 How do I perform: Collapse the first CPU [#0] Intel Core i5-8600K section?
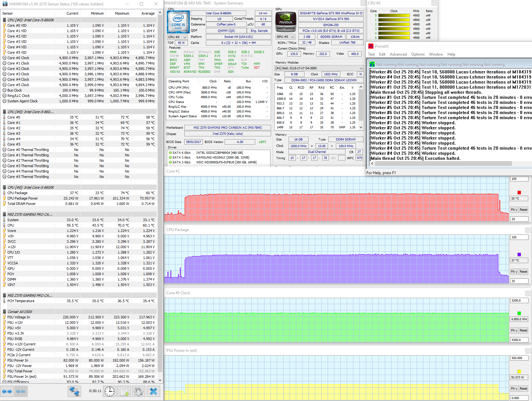pos(4,20)
